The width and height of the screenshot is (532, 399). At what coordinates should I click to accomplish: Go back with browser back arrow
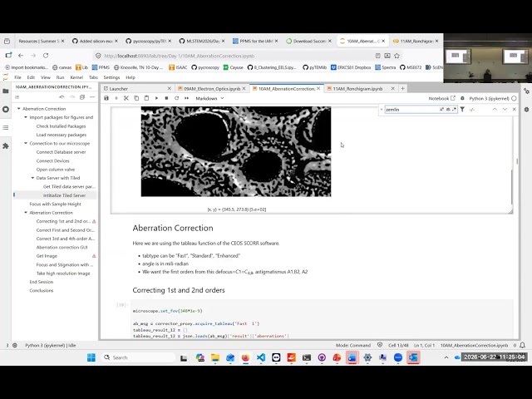point(21,56)
